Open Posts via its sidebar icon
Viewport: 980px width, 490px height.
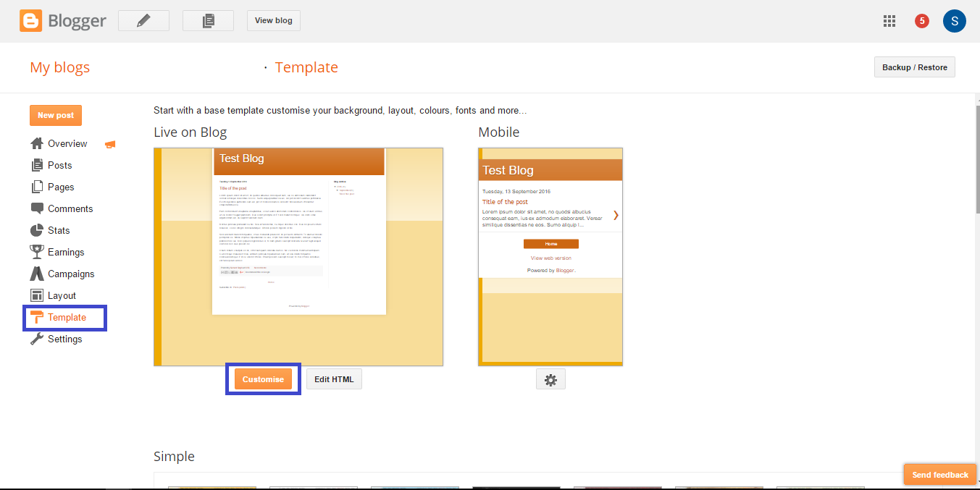pyautogui.click(x=36, y=165)
